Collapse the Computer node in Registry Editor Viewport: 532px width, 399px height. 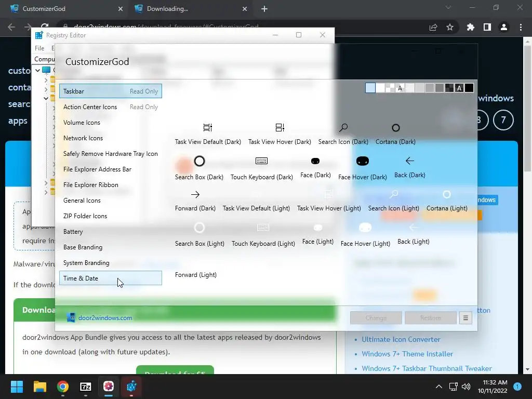(x=37, y=70)
